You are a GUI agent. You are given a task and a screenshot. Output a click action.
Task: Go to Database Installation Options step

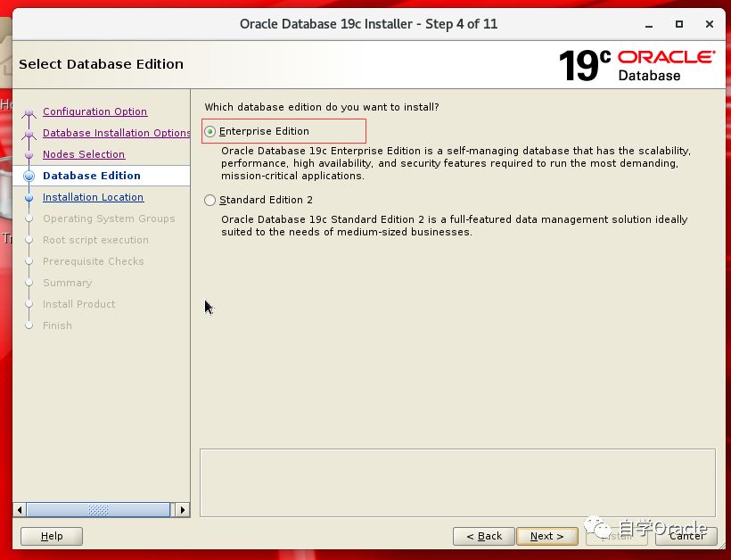(x=116, y=133)
